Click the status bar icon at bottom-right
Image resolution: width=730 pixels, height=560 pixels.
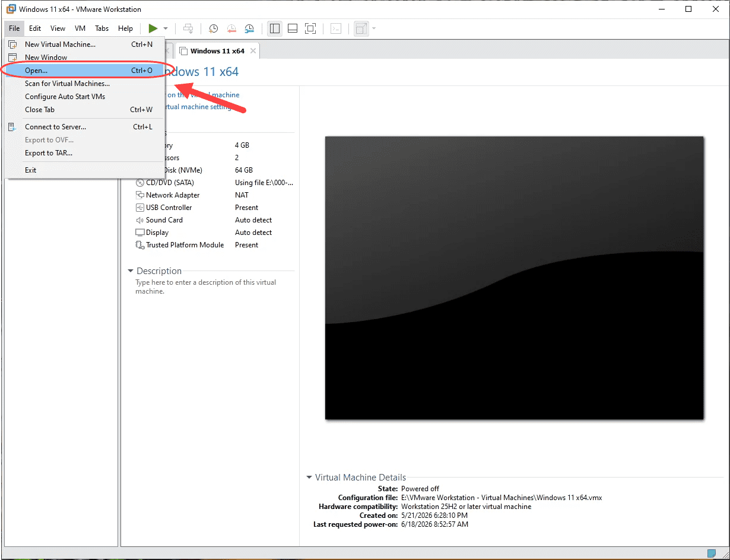pyautogui.click(x=712, y=553)
